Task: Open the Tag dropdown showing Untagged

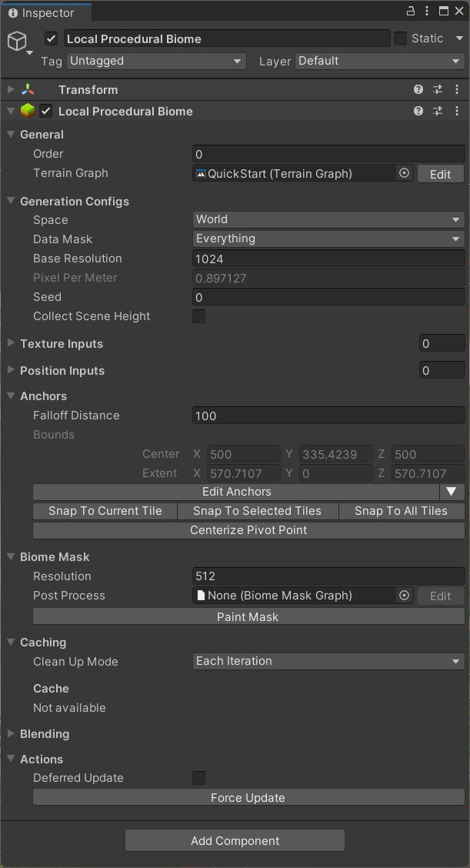Action: coord(156,61)
